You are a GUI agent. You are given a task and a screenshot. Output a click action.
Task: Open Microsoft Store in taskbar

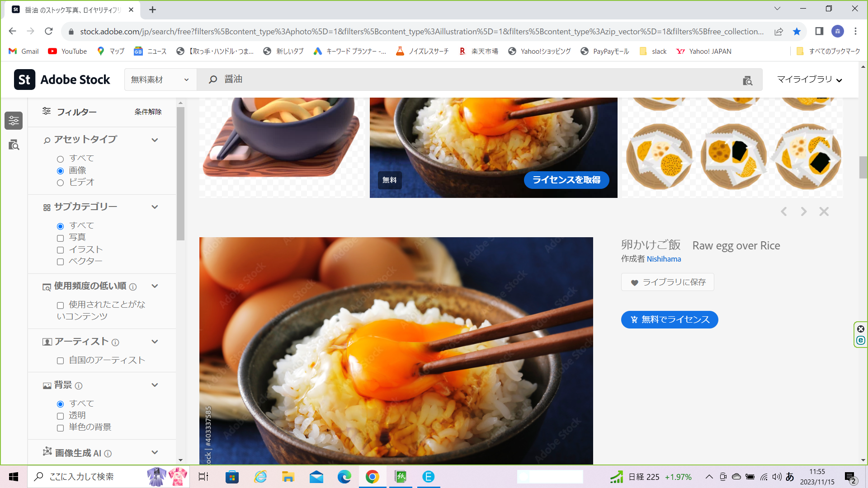tap(232, 477)
